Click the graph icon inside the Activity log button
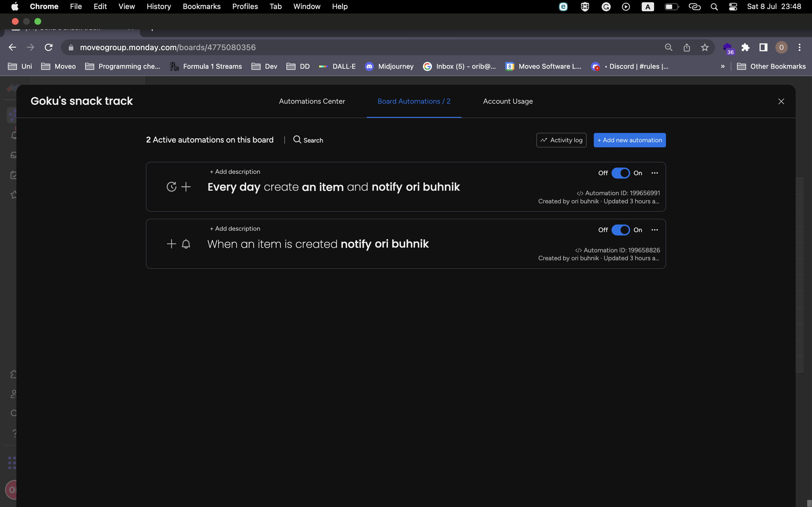The height and width of the screenshot is (507, 812). point(544,140)
